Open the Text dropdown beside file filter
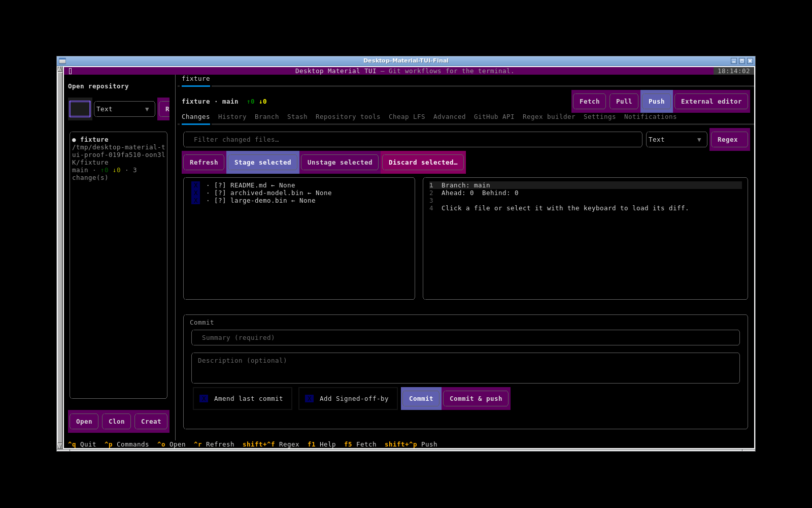Viewport: 812px width, 508px height. [676, 140]
